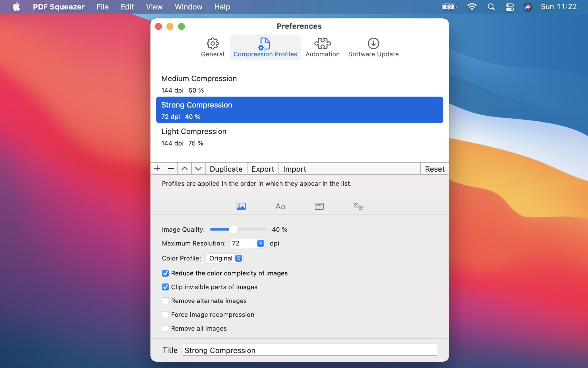Viewport: 588px width, 368px height.
Task: Open the General preferences tab
Action: (212, 47)
